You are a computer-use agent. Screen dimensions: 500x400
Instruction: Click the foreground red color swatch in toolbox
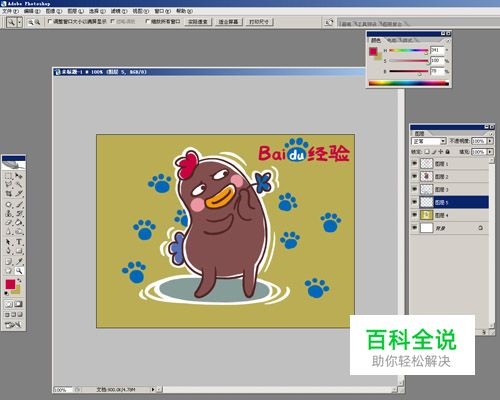tap(10, 284)
